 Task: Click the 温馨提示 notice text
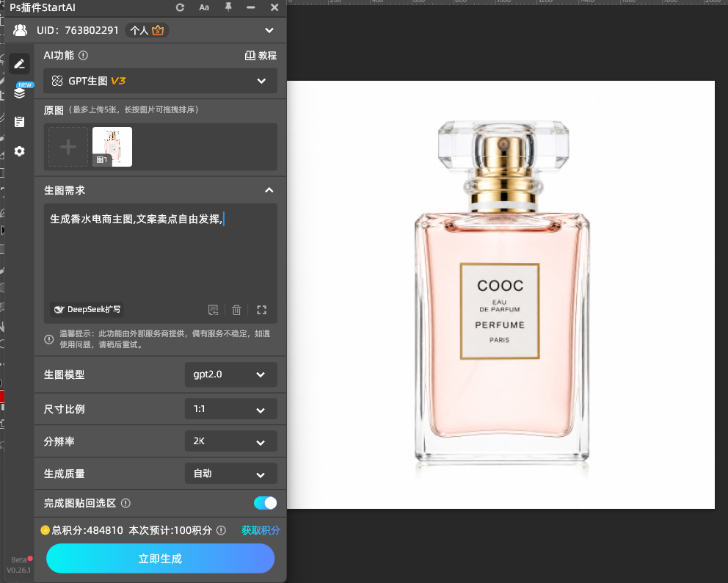pos(165,339)
